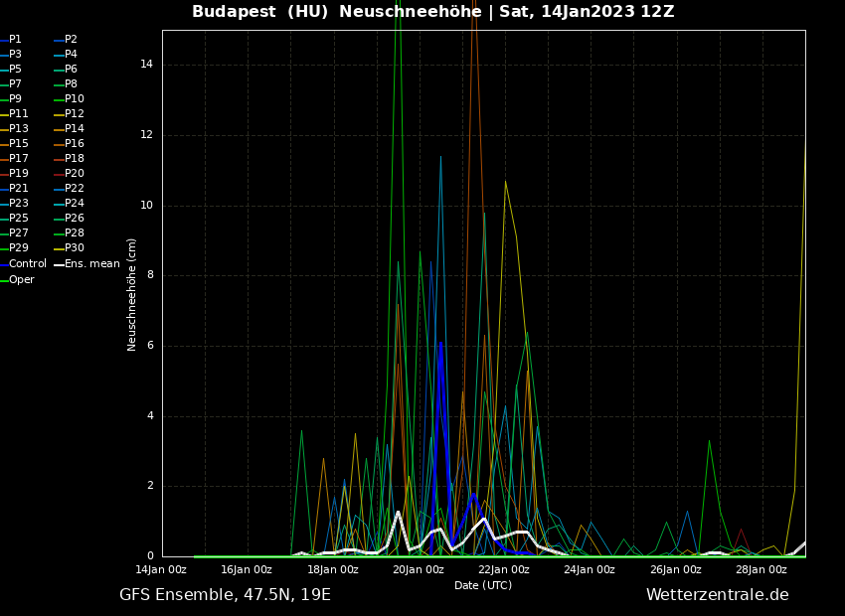Screen dimensions: 845x616
Task: Click the Oper legend entry
Action: tap(21, 280)
